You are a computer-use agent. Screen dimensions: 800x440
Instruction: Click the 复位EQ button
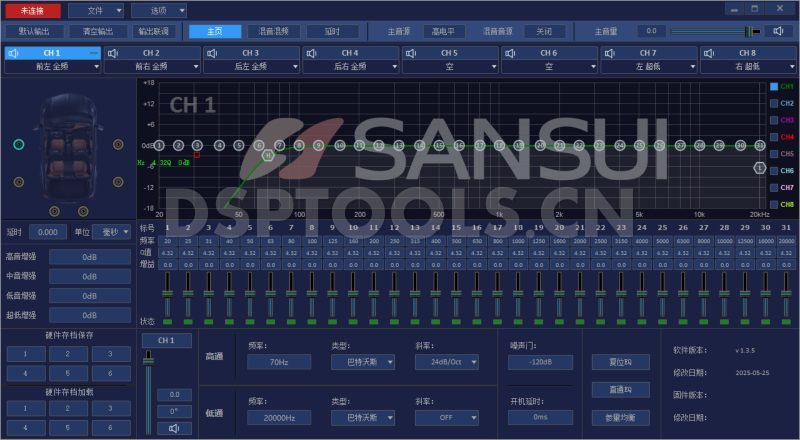621,362
